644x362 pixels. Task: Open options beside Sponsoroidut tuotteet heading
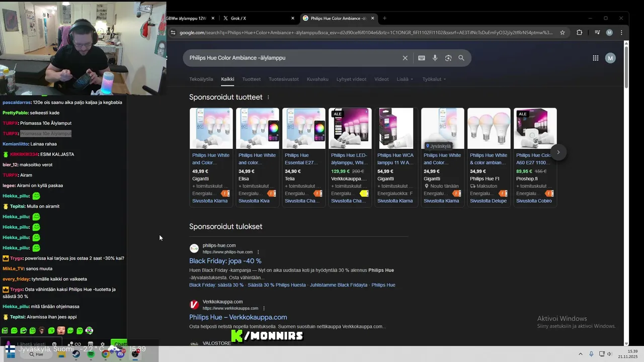point(268,97)
